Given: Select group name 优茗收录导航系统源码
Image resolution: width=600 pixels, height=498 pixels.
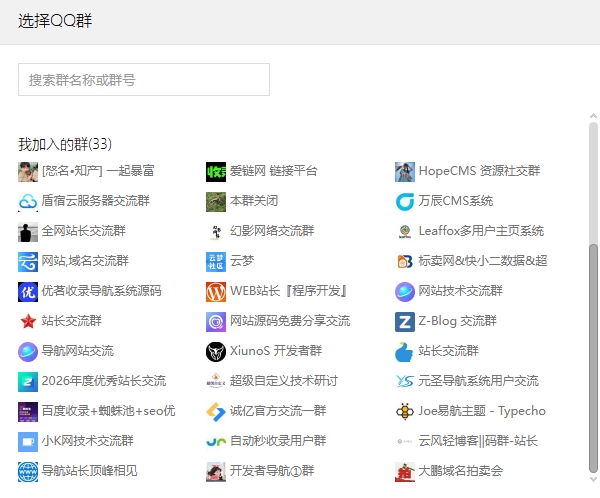Looking at the screenshot, I should 101,291.
